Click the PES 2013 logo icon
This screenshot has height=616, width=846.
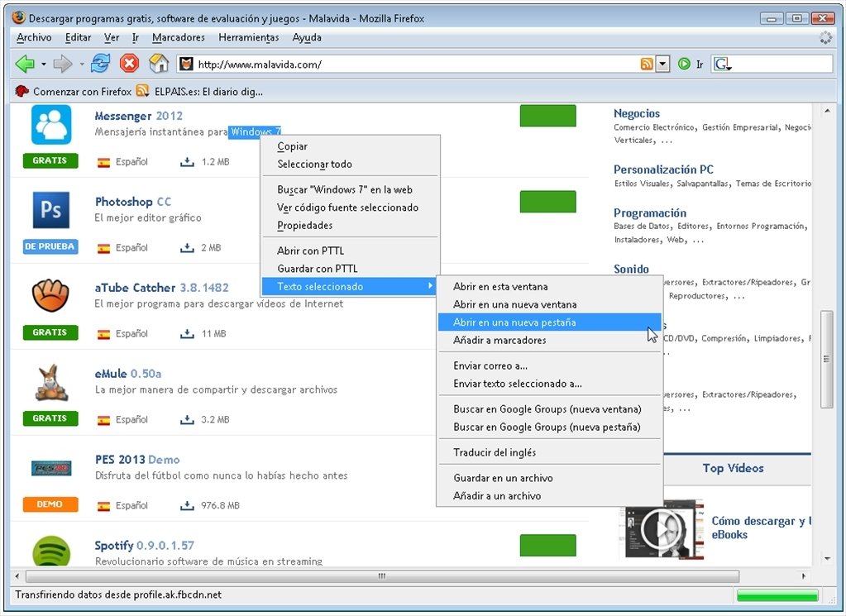(50, 468)
